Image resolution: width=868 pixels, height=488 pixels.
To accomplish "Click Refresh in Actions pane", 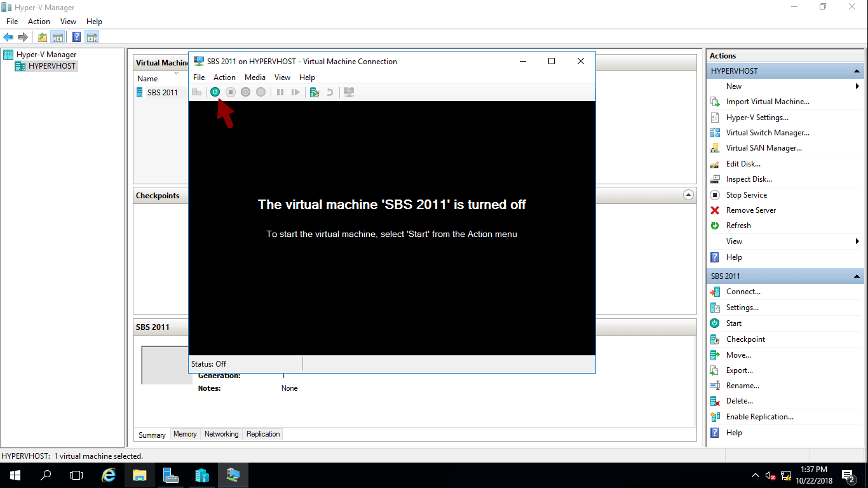I will (738, 226).
